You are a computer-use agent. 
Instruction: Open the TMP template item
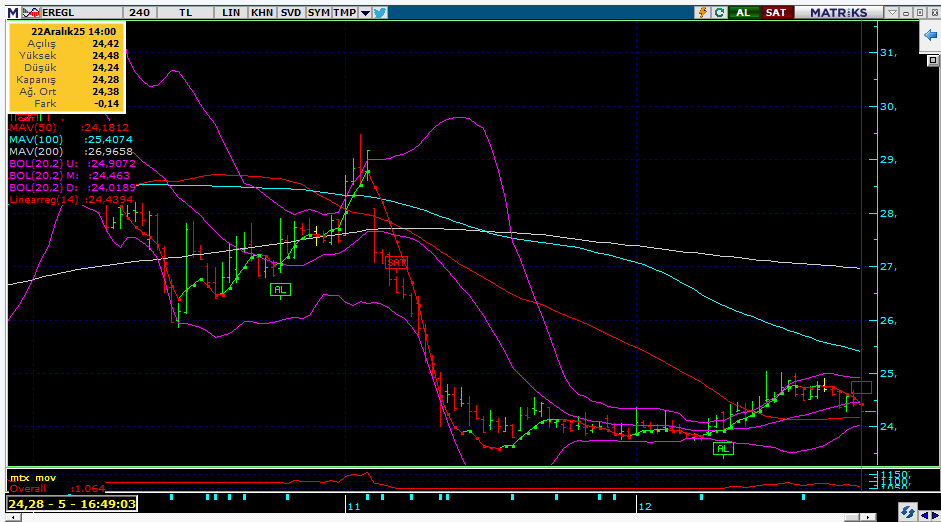click(x=345, y=12)
